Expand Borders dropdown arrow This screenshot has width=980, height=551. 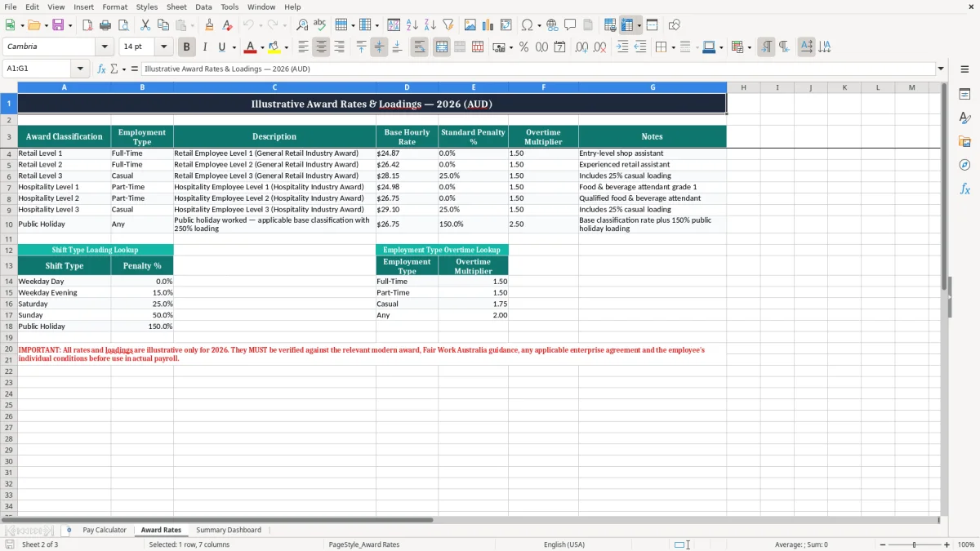673,47
